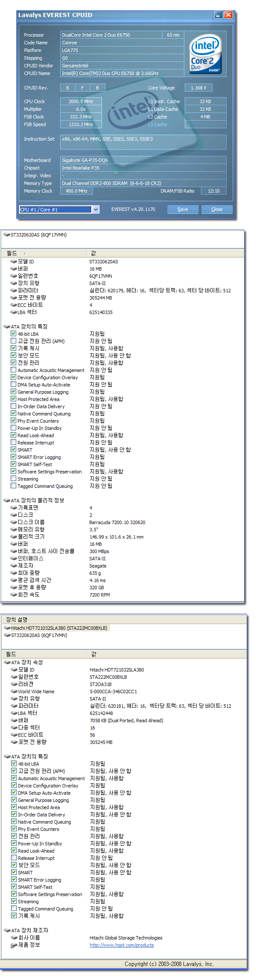Toggle In-Order Data Delivery in Hitachi features
Screen dimensions: 256x980
point(14,814)
